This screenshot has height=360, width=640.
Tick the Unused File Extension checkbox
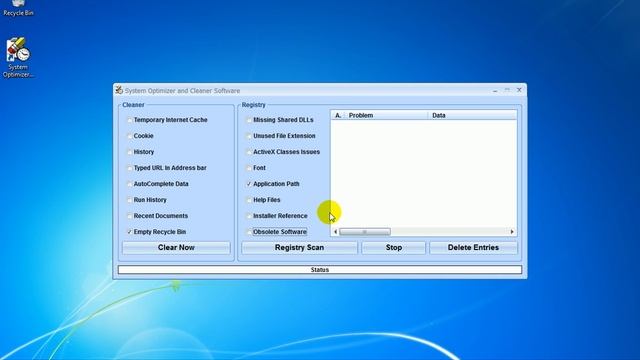coord(249,136)
